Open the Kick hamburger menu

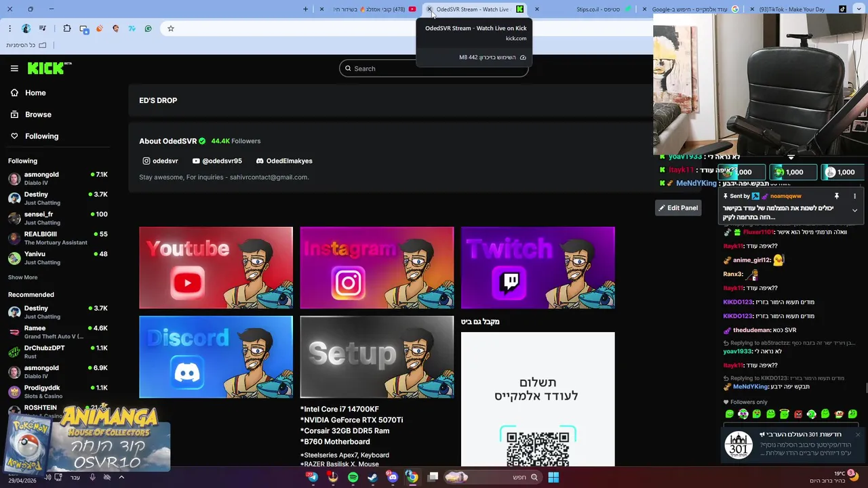click(x=14, y=68)
